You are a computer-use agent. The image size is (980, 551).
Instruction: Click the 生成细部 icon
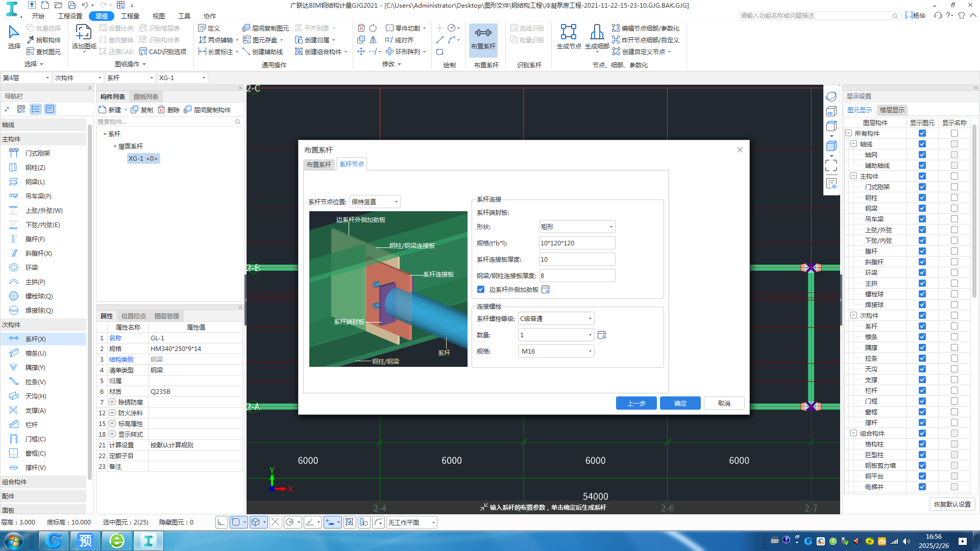[x=597, y=37]
